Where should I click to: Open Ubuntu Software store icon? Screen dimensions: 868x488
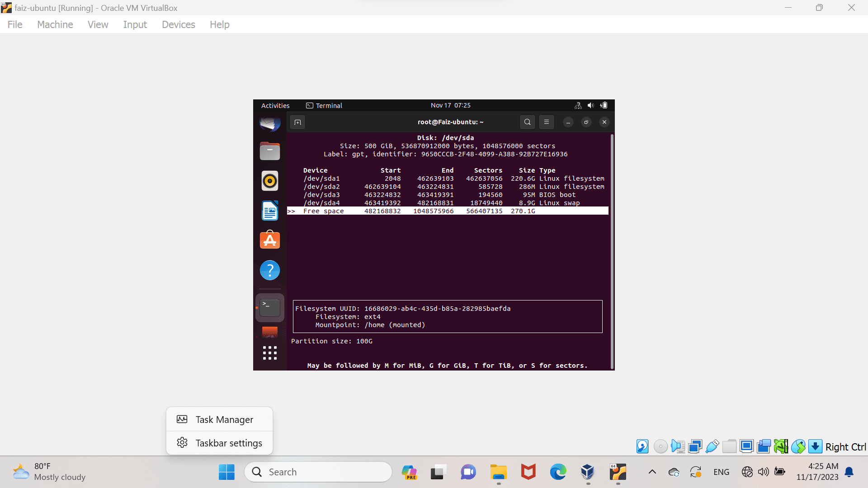[x=270, y=240]
